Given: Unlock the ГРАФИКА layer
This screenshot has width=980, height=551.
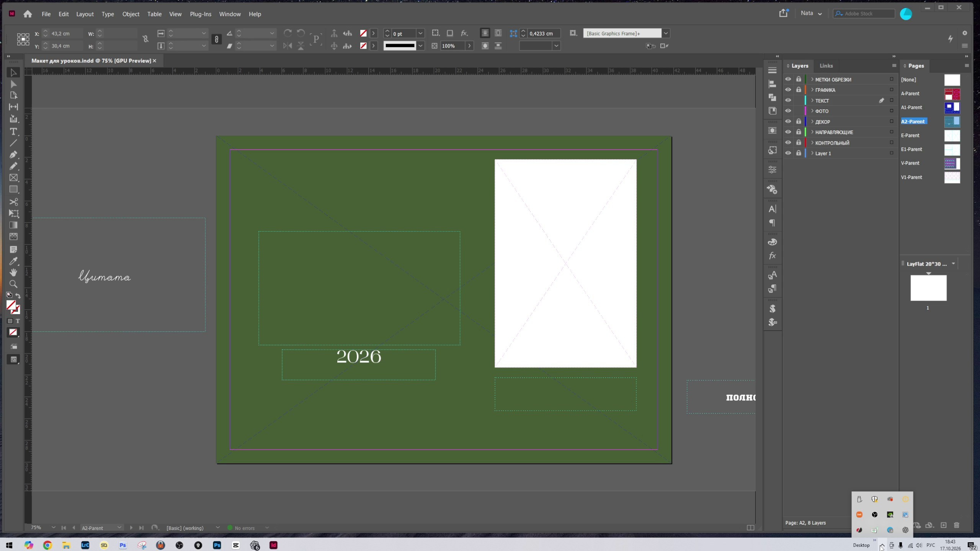Looking at the screenshot, I should [x=799, y=90].
